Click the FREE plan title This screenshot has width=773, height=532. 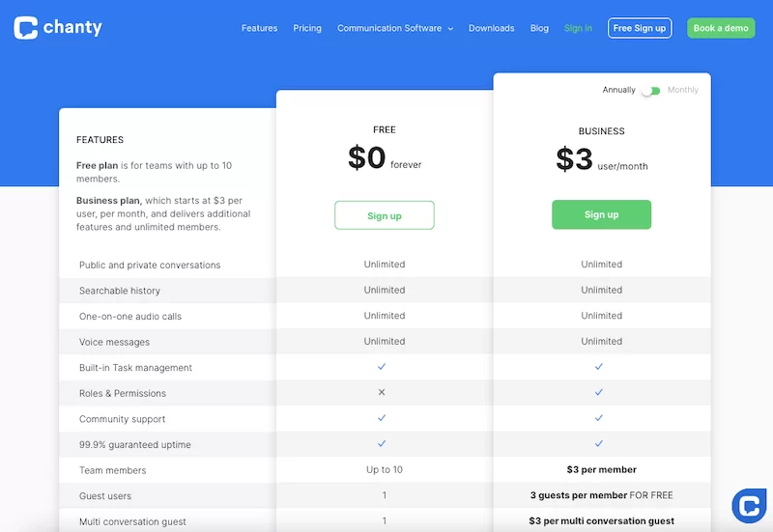click(x=385, y=129)
